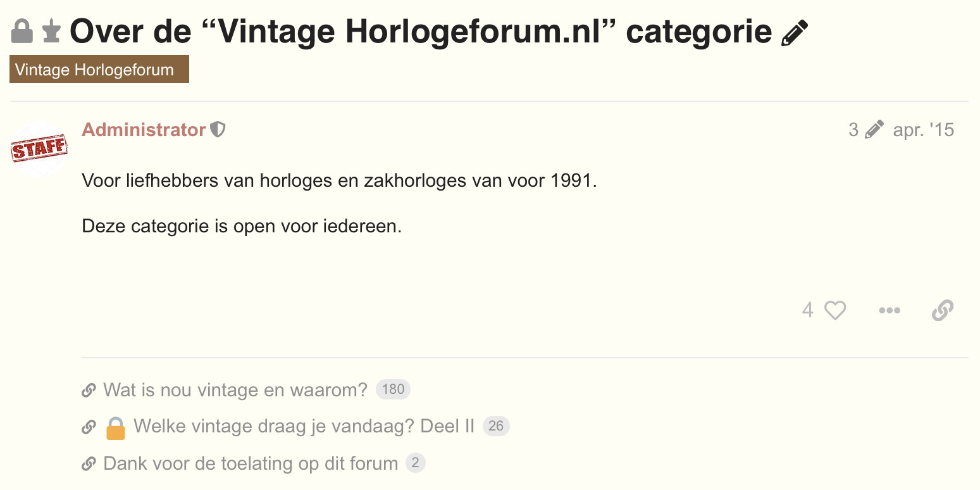Copy the post link with the chain icon
Viewport: 980px width, 490px height.
tap(943, 310)
